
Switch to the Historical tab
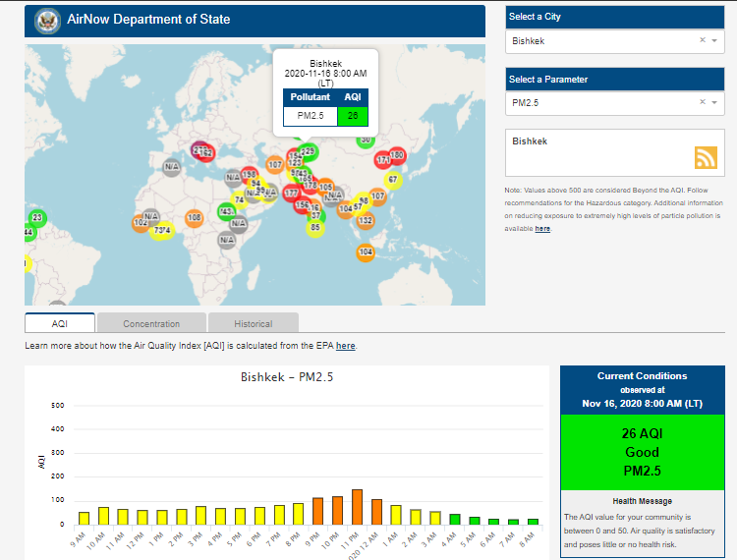pyautogui.click(x=254, y=323)
